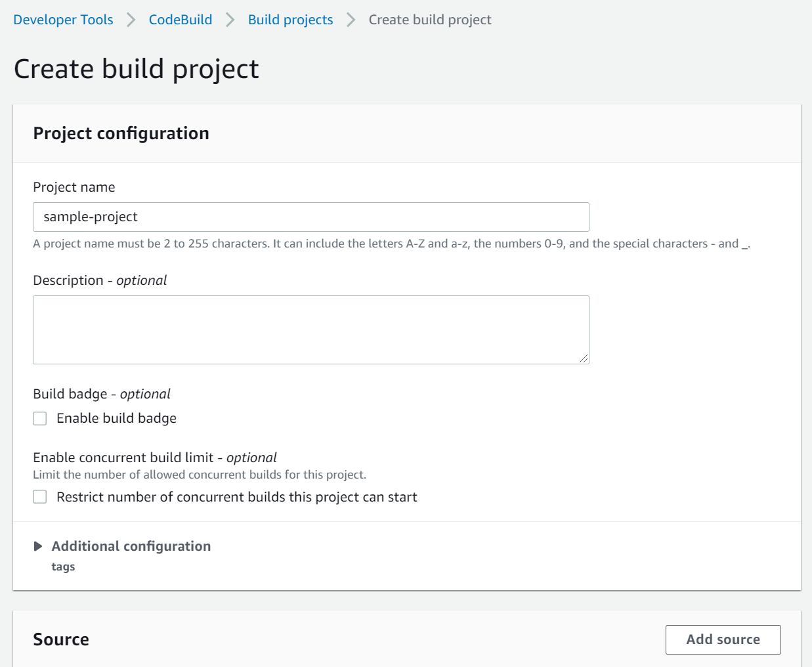Check restrict number of concurrent builds
Screen dimensions: 812x667
point(39,497)
